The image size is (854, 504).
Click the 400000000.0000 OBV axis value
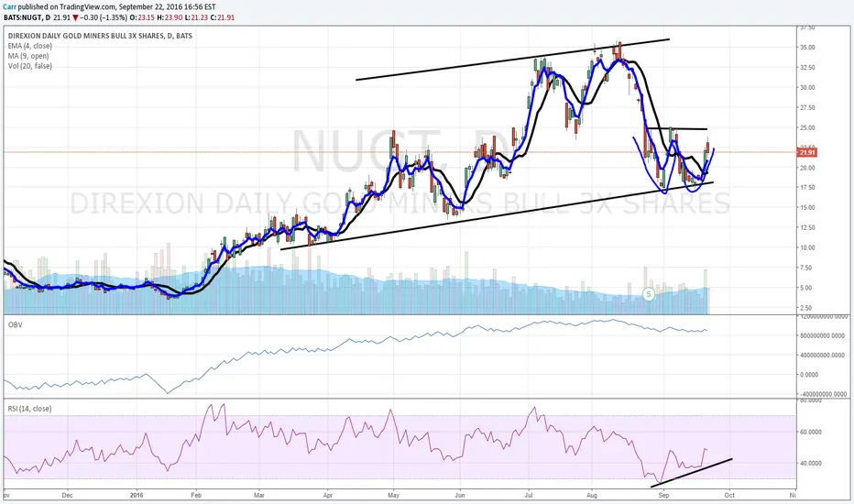click(823, 356)
